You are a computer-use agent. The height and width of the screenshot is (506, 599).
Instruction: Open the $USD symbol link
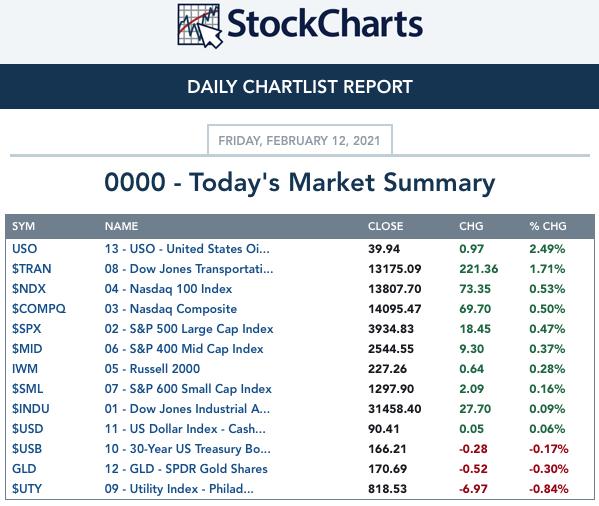[27, 428]
